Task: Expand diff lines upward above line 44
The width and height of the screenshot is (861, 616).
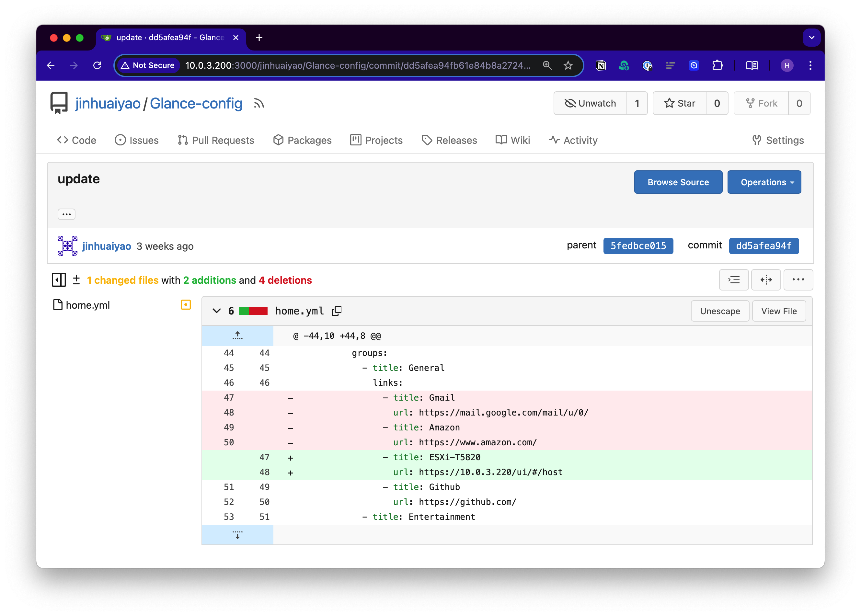Action: [237, 336]
